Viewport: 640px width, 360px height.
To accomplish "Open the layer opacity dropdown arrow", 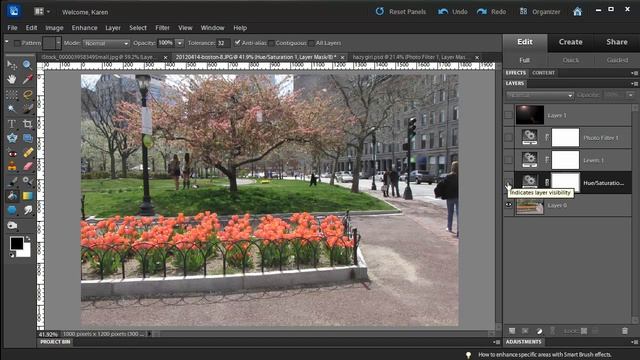I will (x=631, y=95).
